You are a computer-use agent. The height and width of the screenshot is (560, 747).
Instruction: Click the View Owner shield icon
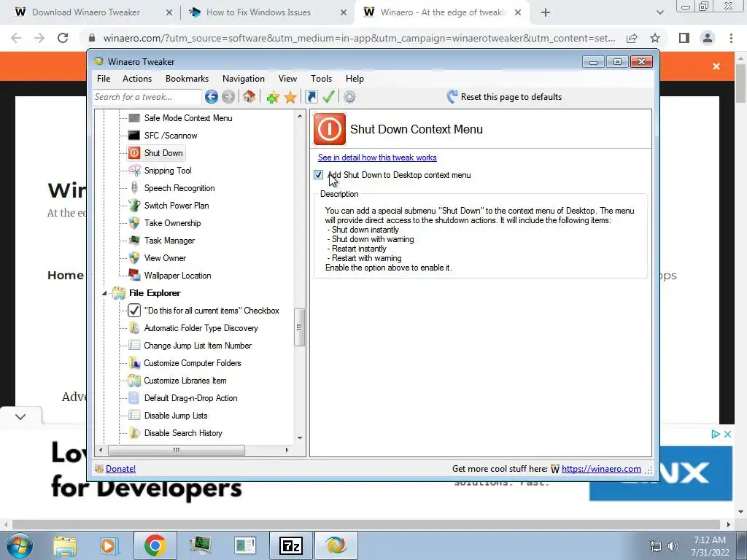[134, 258]
